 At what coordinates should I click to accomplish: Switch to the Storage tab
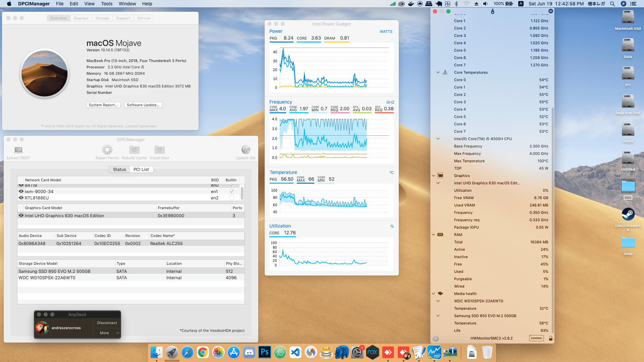click(x=102, y=18)
